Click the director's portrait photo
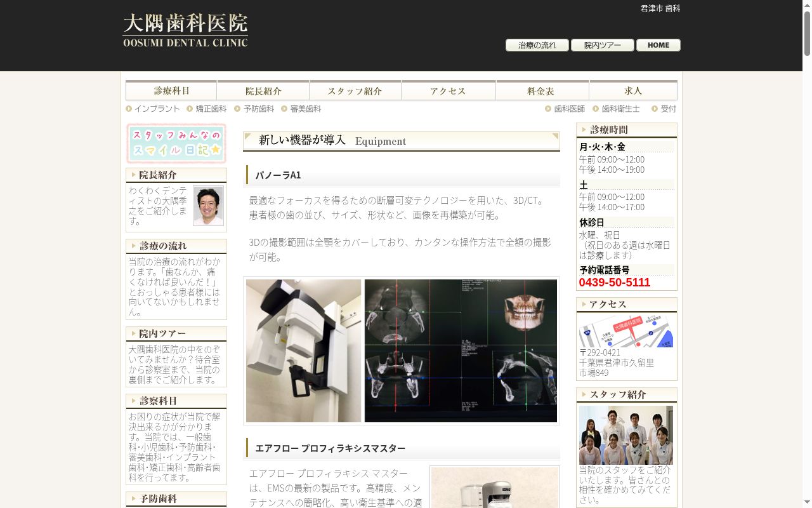The width and height of the screenshot is (812, 508). 209,206
